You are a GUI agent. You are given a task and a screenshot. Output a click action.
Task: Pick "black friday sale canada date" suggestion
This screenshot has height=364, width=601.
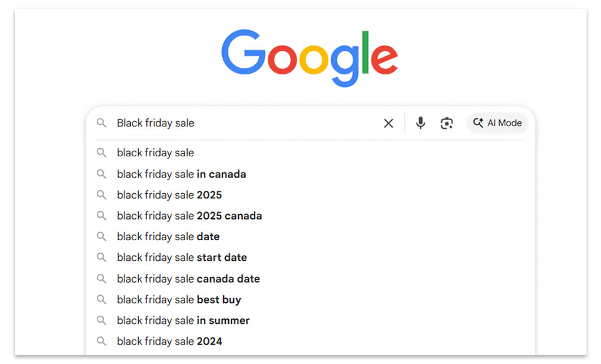pos(188,278)
